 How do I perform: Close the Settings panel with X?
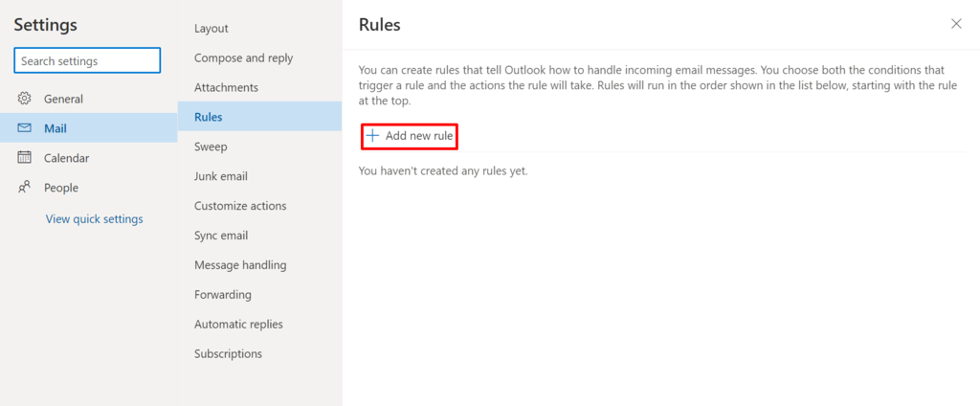pyautogui.click(x=956, y=24)
